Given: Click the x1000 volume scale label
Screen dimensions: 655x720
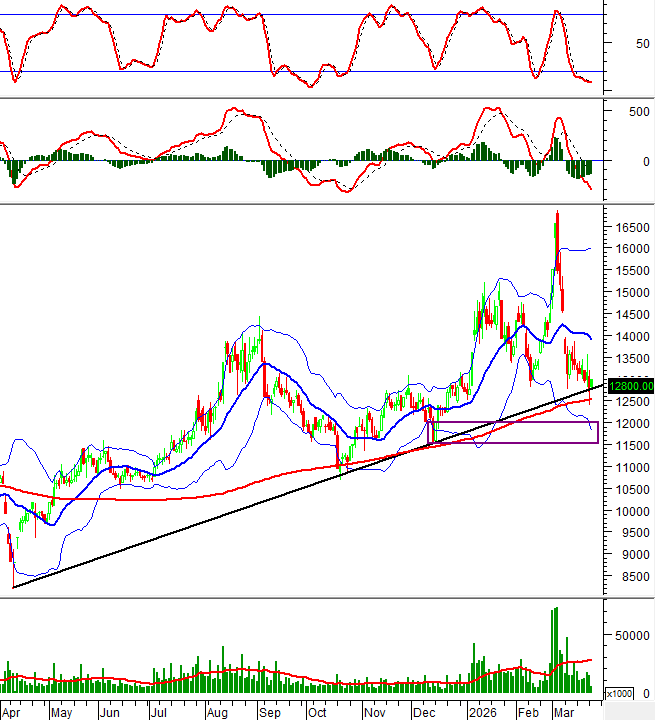Looking at the screenshot, I should click(620, 693).
